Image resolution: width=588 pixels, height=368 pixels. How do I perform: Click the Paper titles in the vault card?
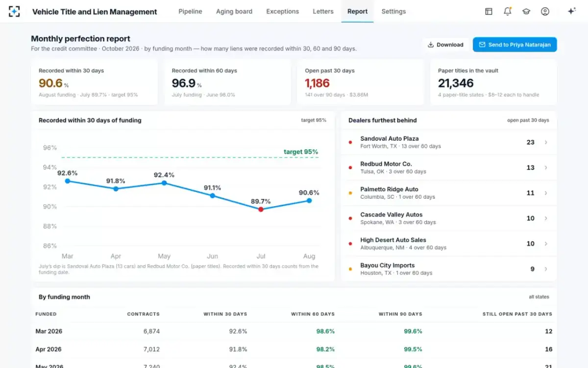coord(493,82)
